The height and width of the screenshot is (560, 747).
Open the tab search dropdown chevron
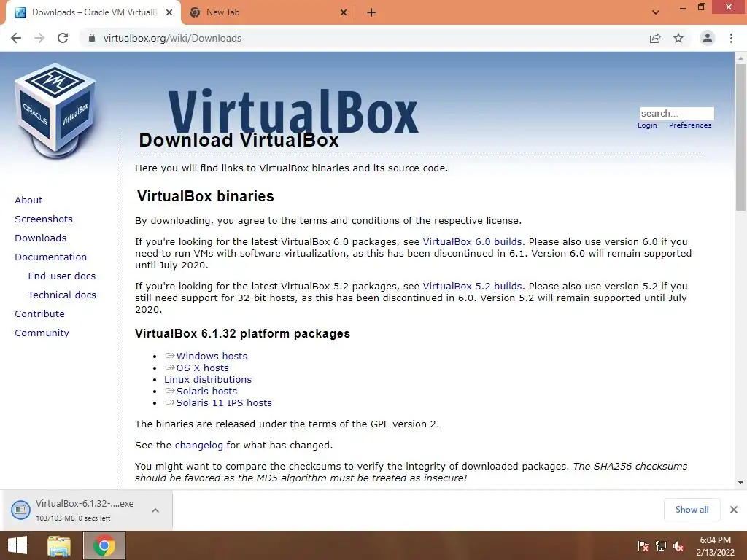656,12
